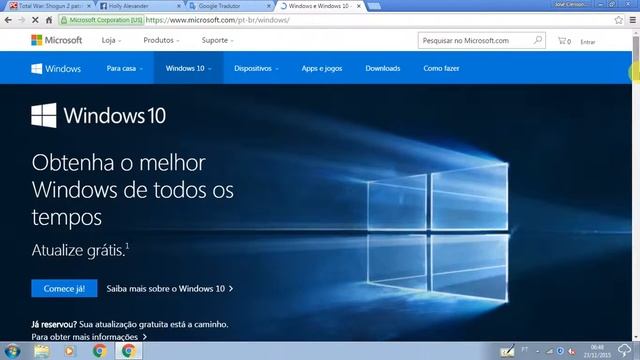Launch Windows Media Player from the taskbar
Image resolution: width=640 pixels, height=360 pixels.
[69, 351]
